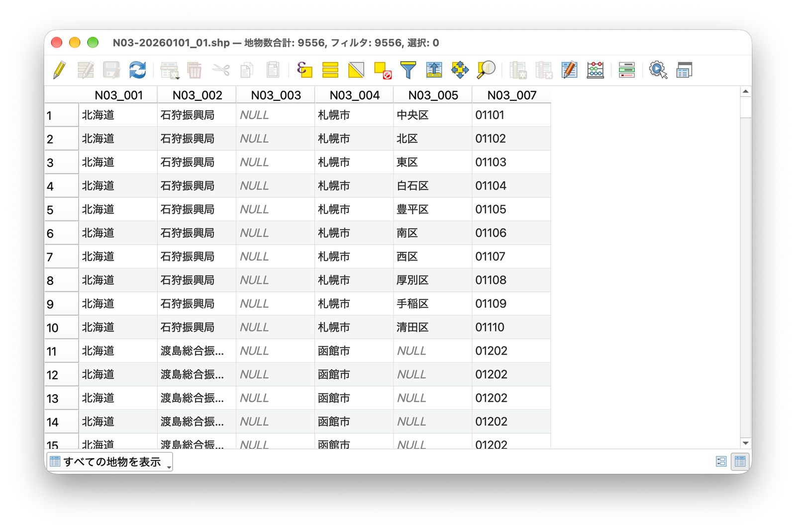
Task: Click the N03_003 column header
Action: point(276,95)
